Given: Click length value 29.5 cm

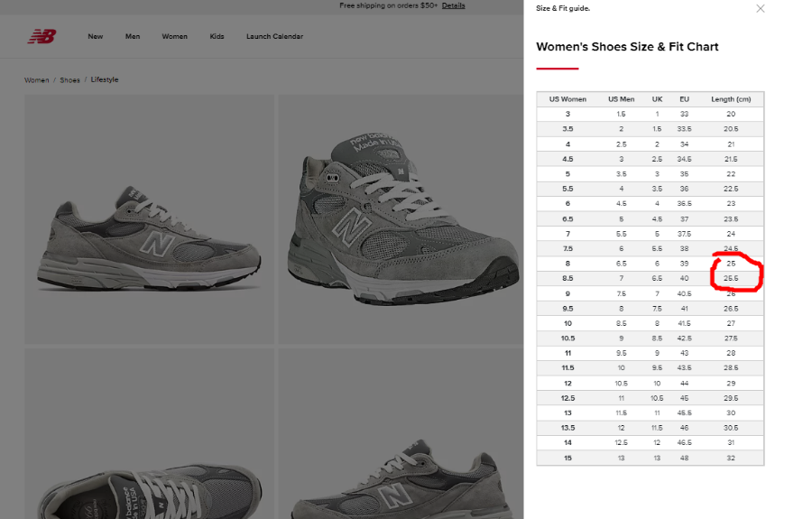Looking at the screenshot, I should point(731,398).
